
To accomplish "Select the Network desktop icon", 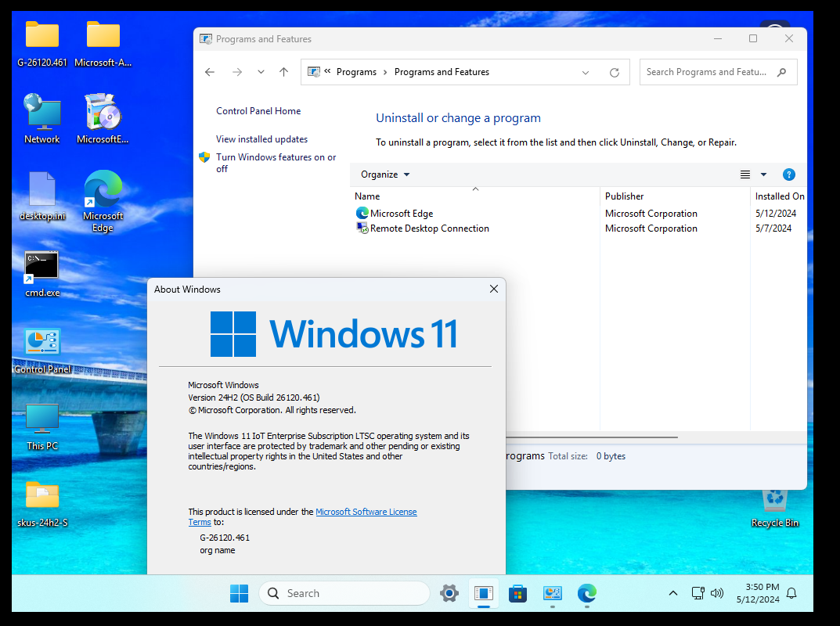I will point(41,119).
